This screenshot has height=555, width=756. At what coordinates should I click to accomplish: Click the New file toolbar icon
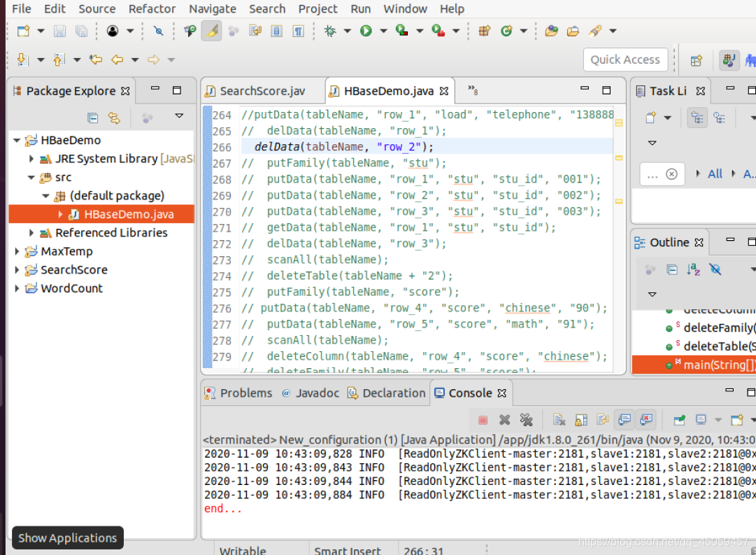coord(23,31)
